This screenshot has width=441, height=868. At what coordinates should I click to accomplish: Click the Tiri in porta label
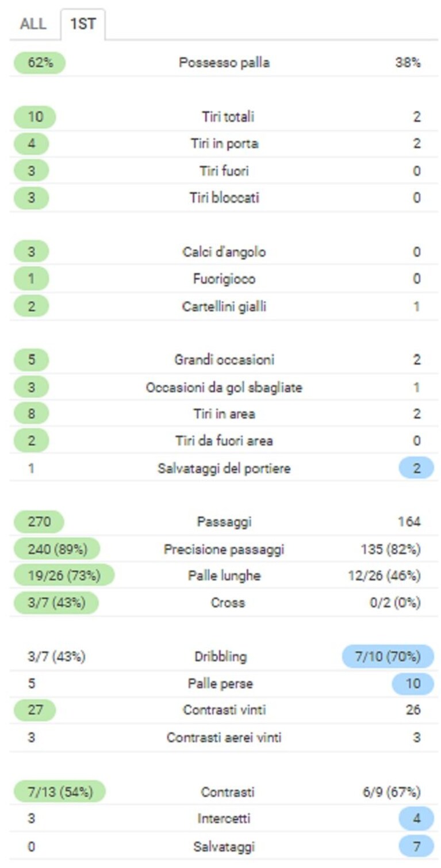224,144
